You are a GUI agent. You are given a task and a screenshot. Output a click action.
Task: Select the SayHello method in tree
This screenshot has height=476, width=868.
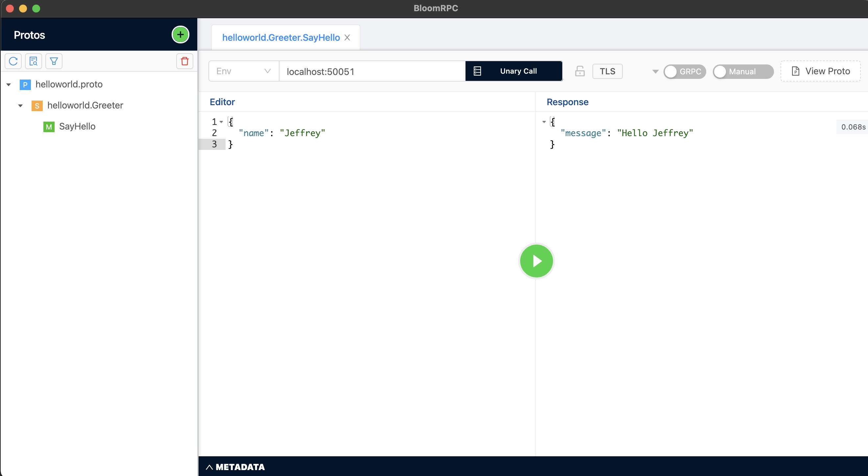coord(77,126)
